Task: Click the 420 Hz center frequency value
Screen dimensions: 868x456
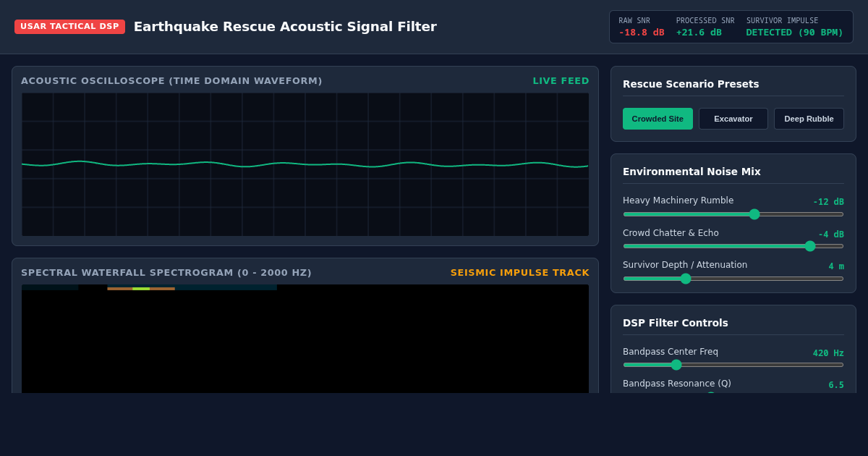Action: (828, 353)
